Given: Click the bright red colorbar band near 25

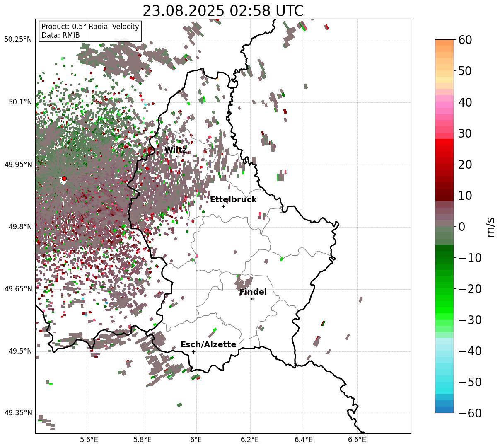Looking at the screenshot, I should (444, 148).
